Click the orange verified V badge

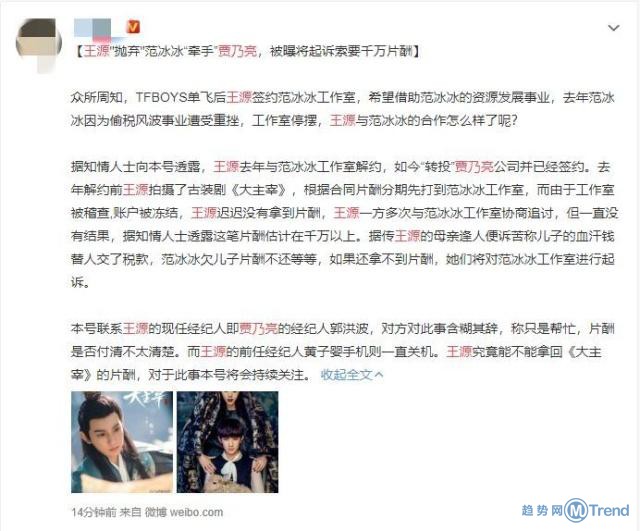[x=133, y=27]
